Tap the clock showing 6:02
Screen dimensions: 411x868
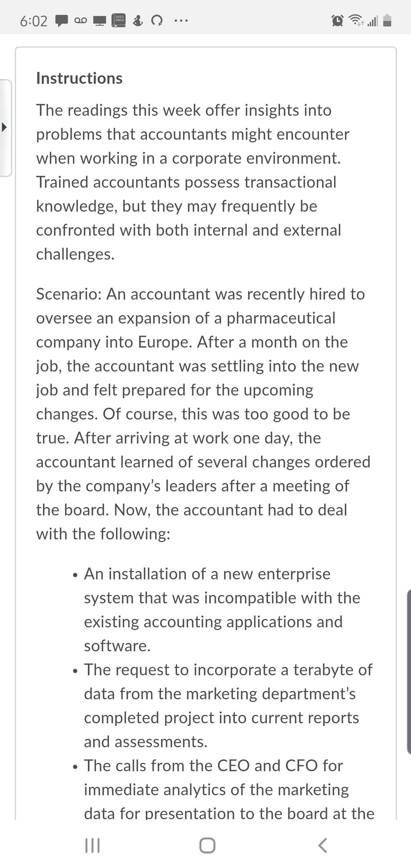[x=34, y=21]
